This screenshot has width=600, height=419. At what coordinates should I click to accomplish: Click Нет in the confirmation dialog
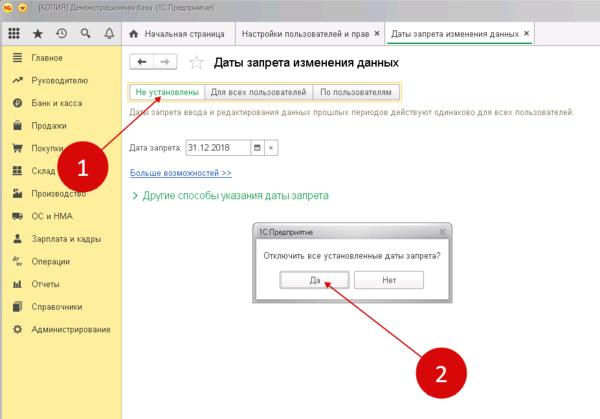coord(389,282)
